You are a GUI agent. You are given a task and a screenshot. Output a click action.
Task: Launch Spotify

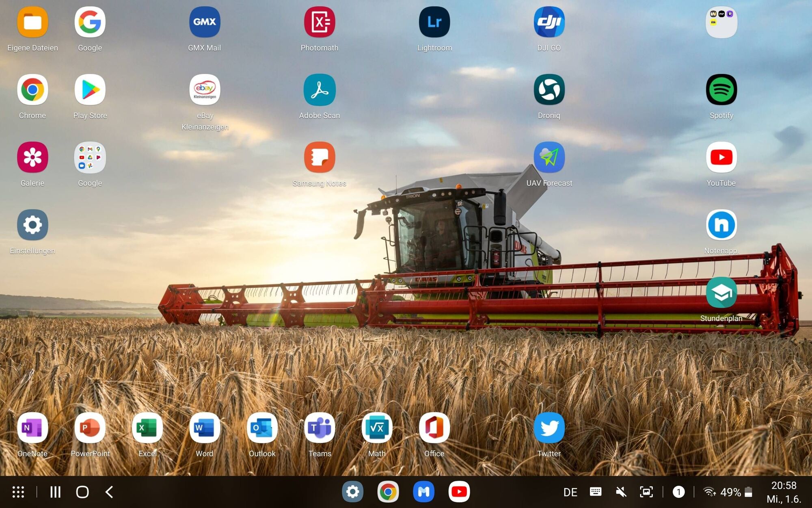coord(721,90)
